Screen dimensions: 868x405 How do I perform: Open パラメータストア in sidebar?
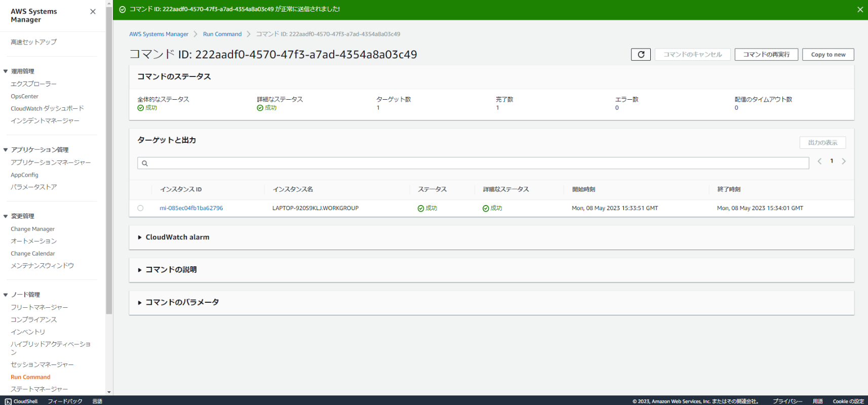pyautogui.click(x=33, y=187)
